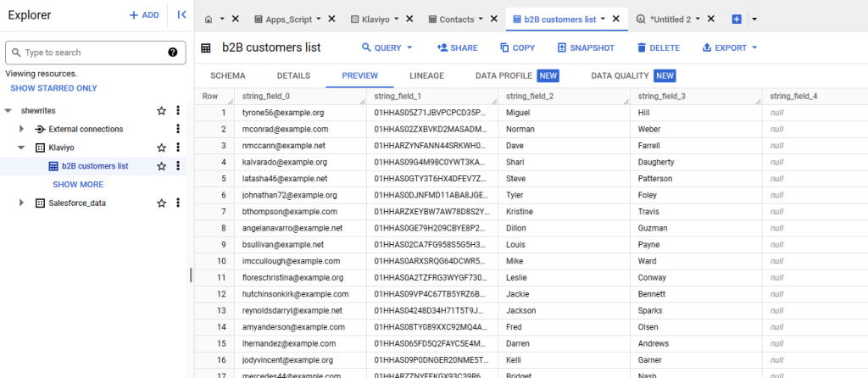This screenshot has width=868, height=378.
Task: Open the DATA PROFILE tab
Action: (517, 75)
